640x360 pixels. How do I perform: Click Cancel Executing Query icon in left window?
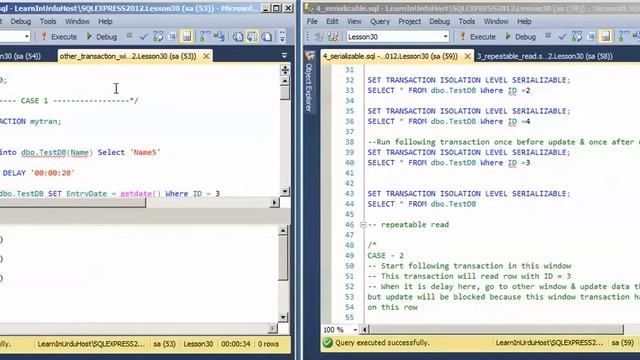129,36
